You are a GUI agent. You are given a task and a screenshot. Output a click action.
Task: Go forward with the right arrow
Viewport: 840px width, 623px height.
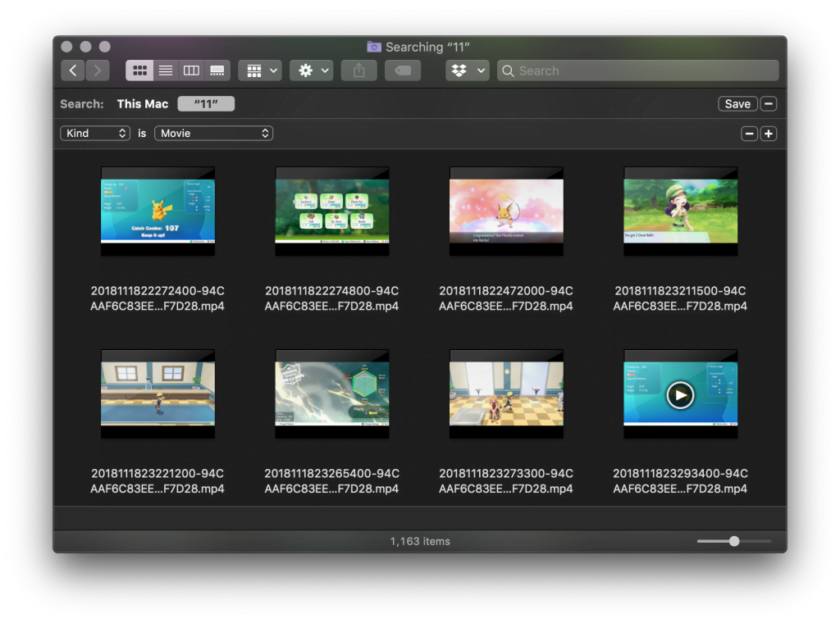pyautogui.click(x=98, y=70)
